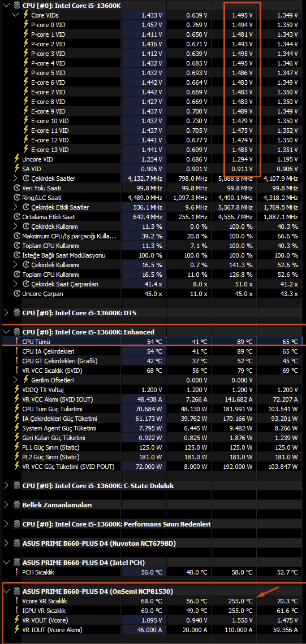Click the 255.0 °C maximum Vcore VR value

[x=240, y=601]
